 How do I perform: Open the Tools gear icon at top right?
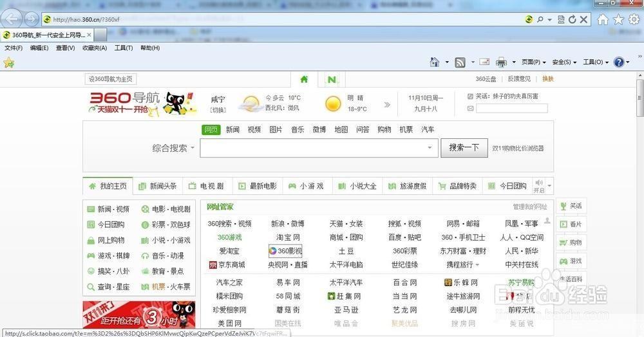634,19
